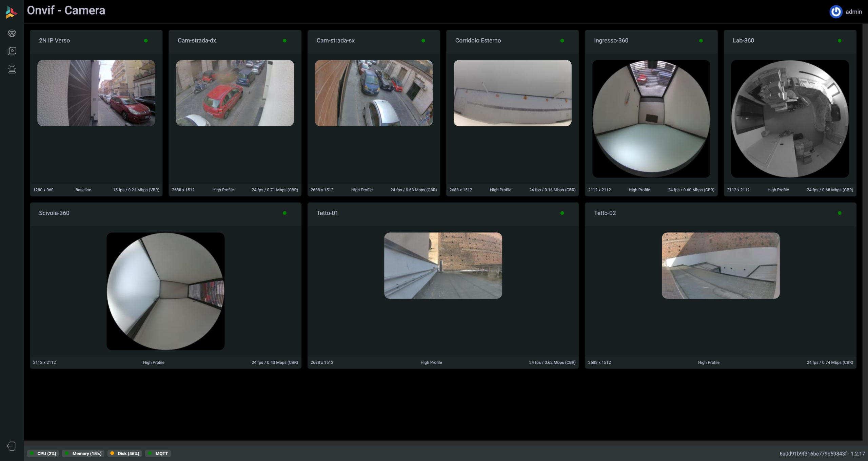Open the Tetto-01 camera preview

443,266
